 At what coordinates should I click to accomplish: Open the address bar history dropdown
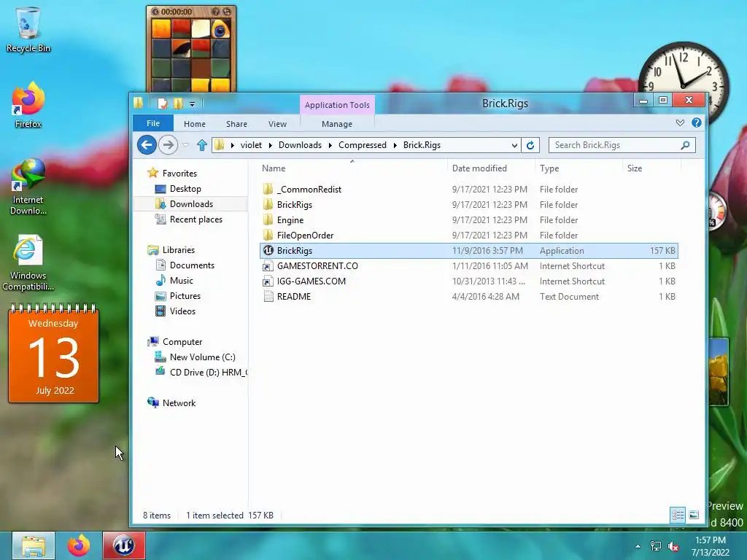pos(514,145)
